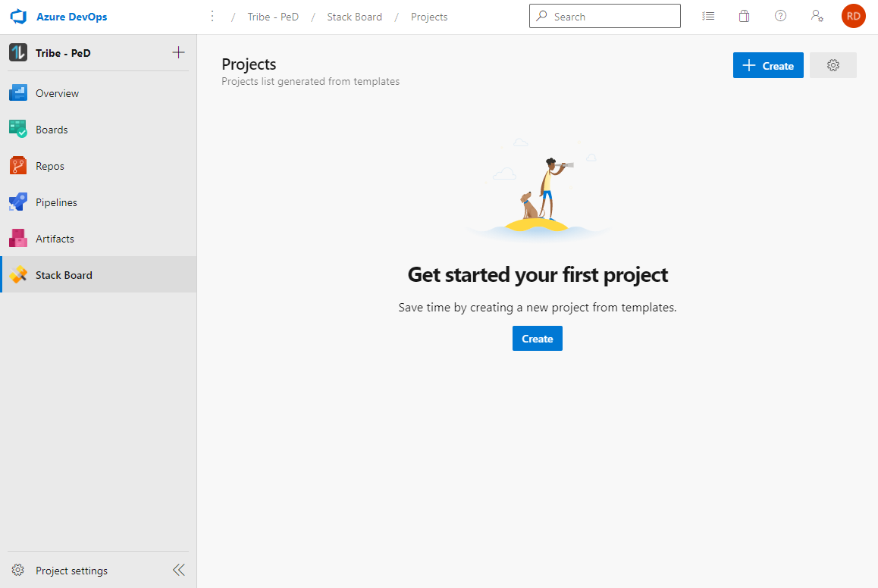Go to Tribe - PeD breadcrumb
Image resolution: width=878 pixels, height=588 pixels.
click(x=273, y=17)
